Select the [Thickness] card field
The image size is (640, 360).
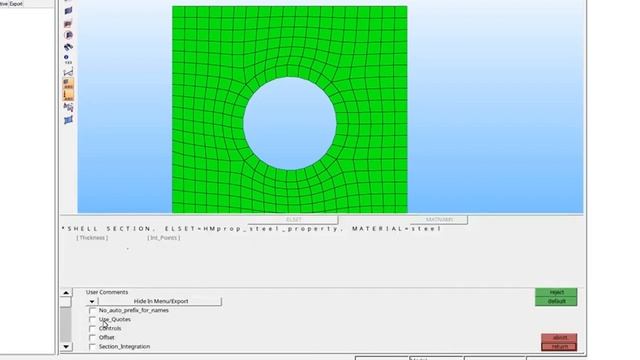point(92,238)
